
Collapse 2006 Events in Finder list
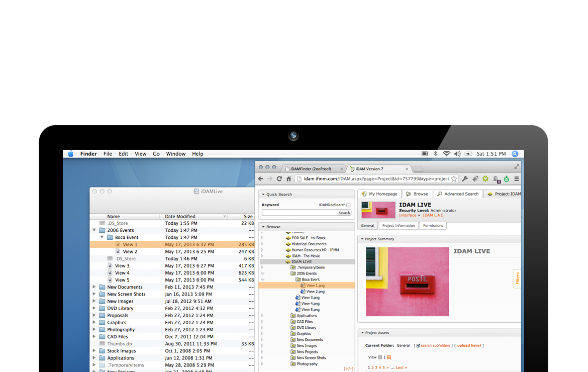[x=94, y=230]
